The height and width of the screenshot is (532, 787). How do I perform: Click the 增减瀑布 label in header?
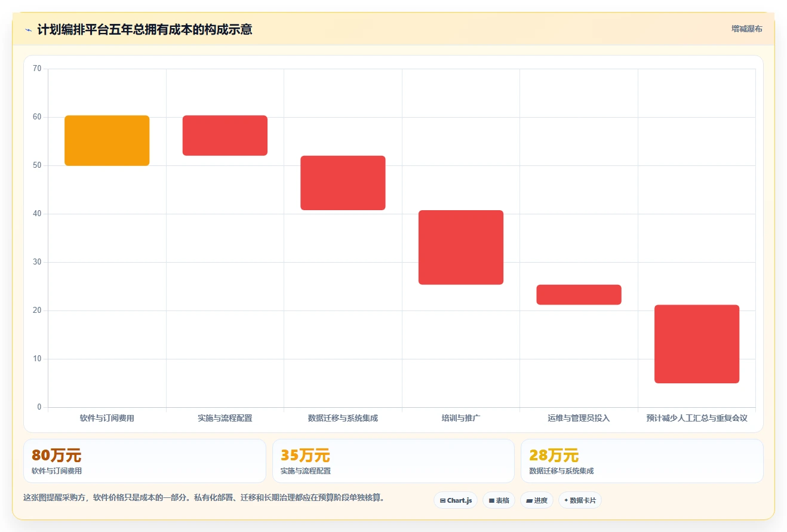click(x=746, y=29)
